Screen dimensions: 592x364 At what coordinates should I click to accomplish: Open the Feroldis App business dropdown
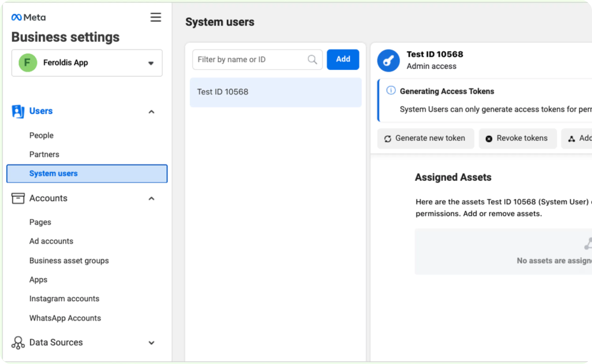[151, 63]
